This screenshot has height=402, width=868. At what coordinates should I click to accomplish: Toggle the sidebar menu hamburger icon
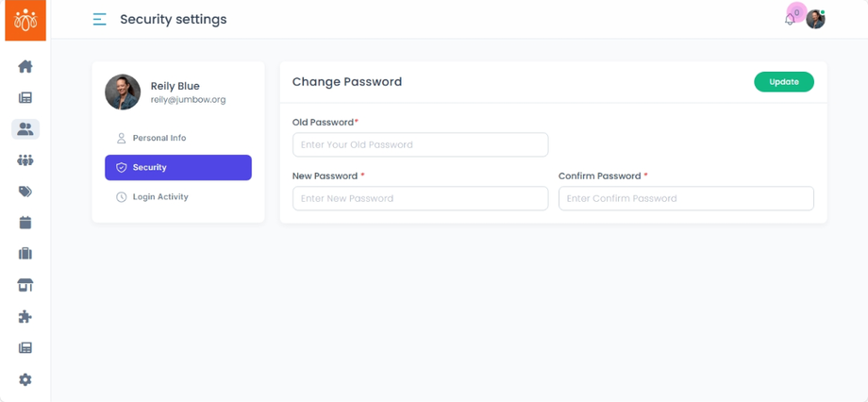(x=99, y=19)
